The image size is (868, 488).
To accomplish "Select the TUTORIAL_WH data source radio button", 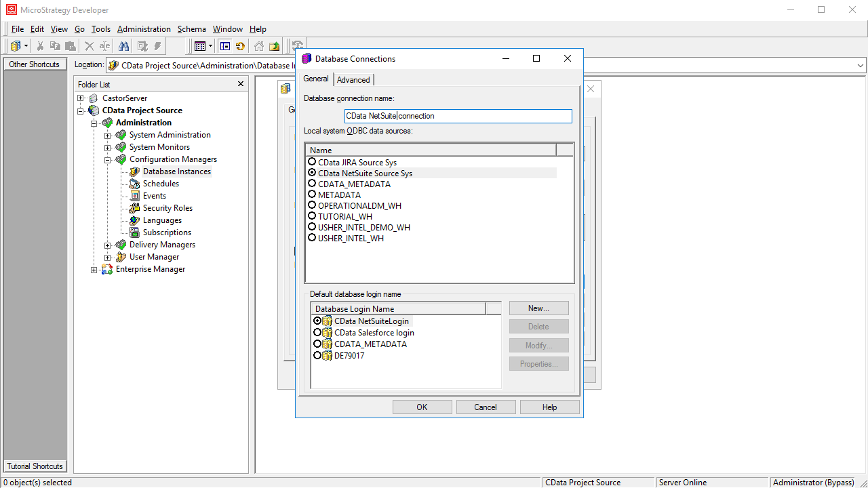I will coord(312,216).
